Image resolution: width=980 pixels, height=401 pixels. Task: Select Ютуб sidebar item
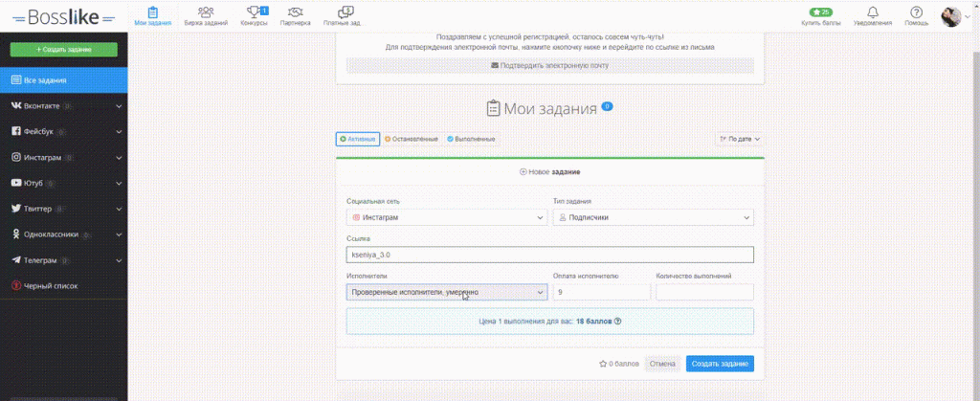64,183
